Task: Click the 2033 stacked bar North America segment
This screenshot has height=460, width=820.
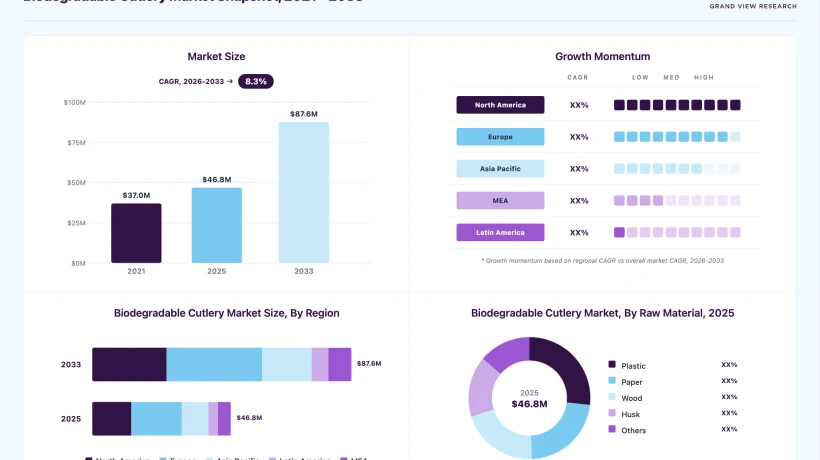Action: 129,364
